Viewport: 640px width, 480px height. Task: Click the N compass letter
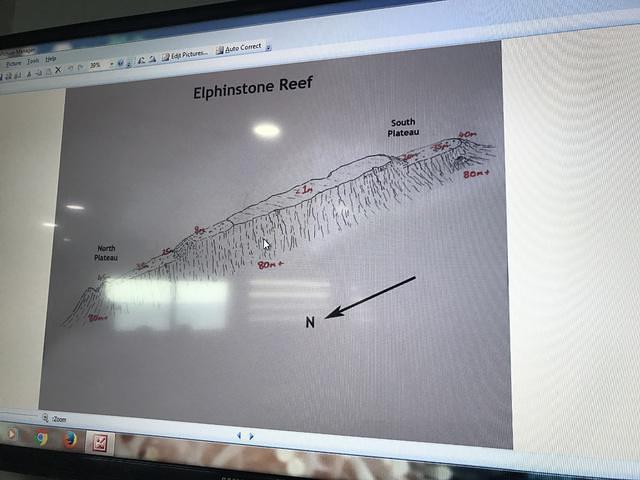pyautogui.click(x=310, y=322)
